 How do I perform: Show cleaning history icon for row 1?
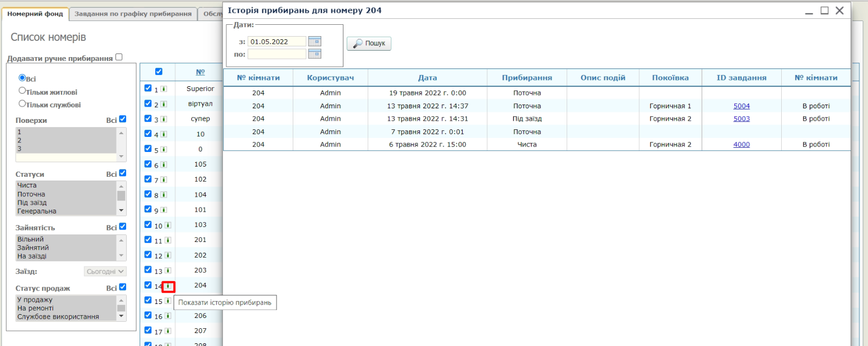coord(163,89)
